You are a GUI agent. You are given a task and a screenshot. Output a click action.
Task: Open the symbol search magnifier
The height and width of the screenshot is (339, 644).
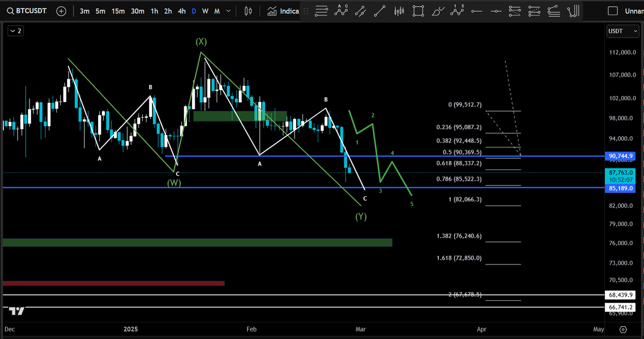click(11, 11)
